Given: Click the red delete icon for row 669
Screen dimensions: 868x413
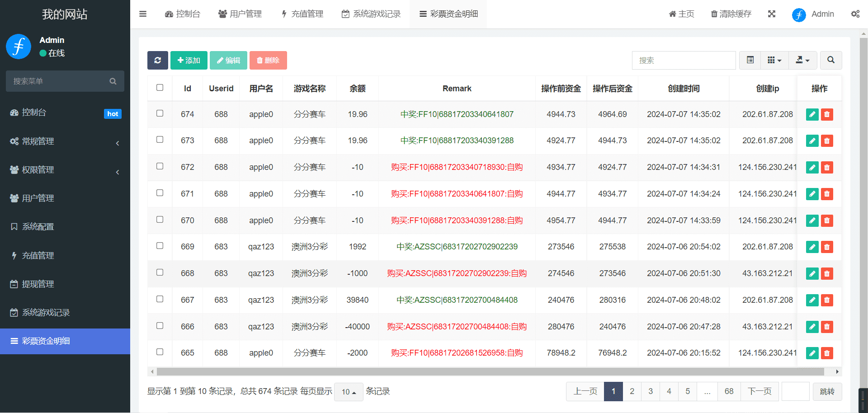Looking at the screenshot, I should point(827,247).
